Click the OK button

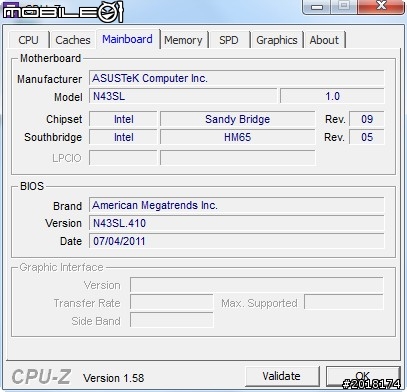tap(363, 376)
